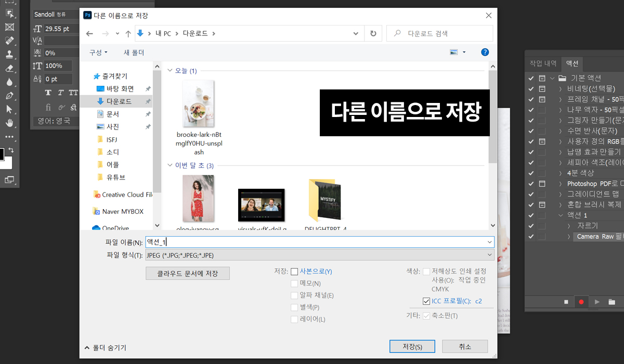This screenshot has height=364, width=624.
Task: Select the Pen tool
Action: tap(9, 96)
